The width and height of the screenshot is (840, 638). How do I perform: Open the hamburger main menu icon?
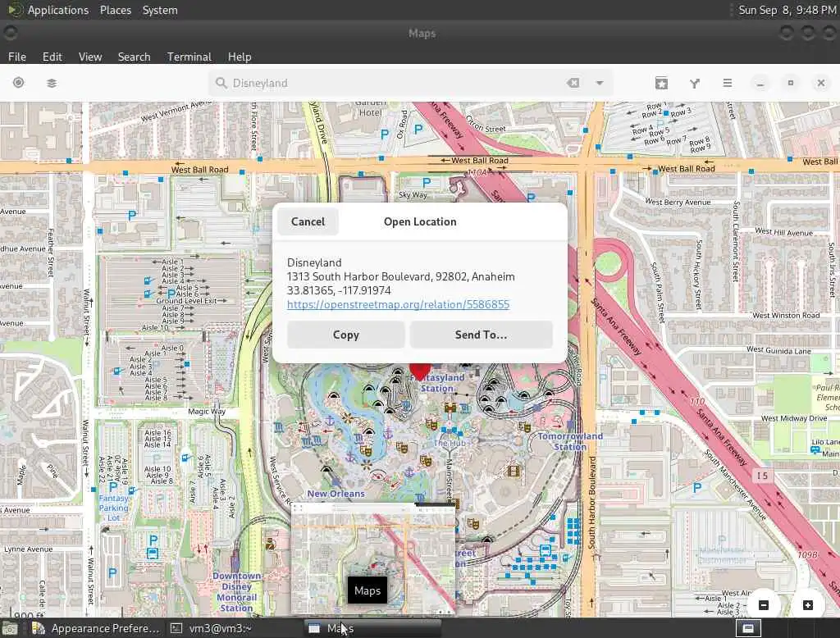[x=727, y=83]
